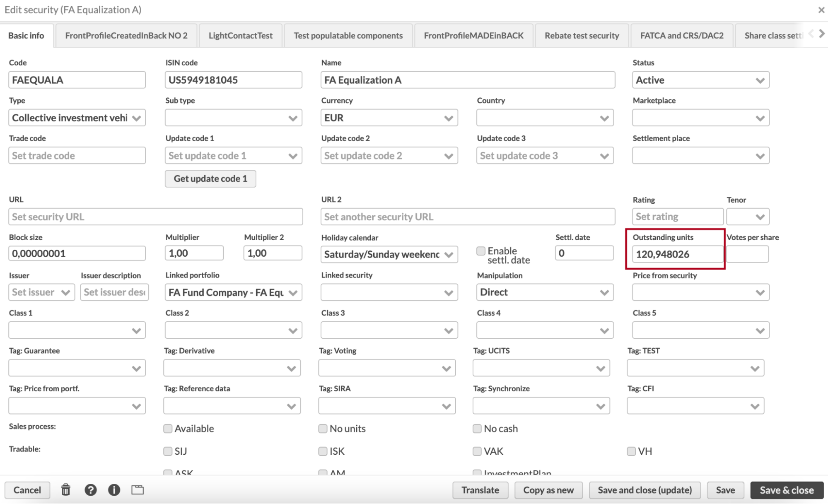Open the Linked portfolio dropdown

(x=233, y=292)
